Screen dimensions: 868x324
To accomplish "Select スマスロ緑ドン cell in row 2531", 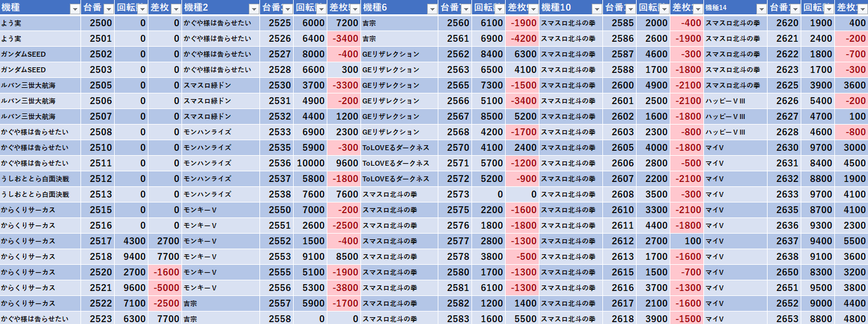I will 221,101.
